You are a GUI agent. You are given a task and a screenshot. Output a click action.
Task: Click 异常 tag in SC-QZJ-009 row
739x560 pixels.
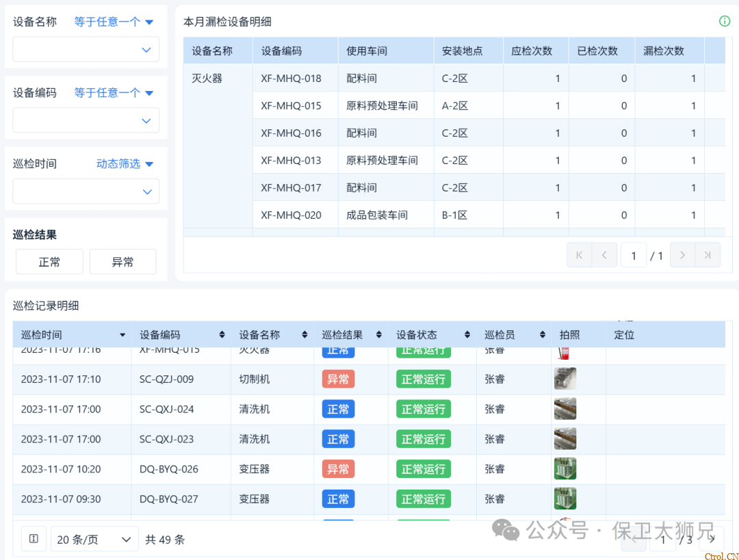tap(338, 379)
